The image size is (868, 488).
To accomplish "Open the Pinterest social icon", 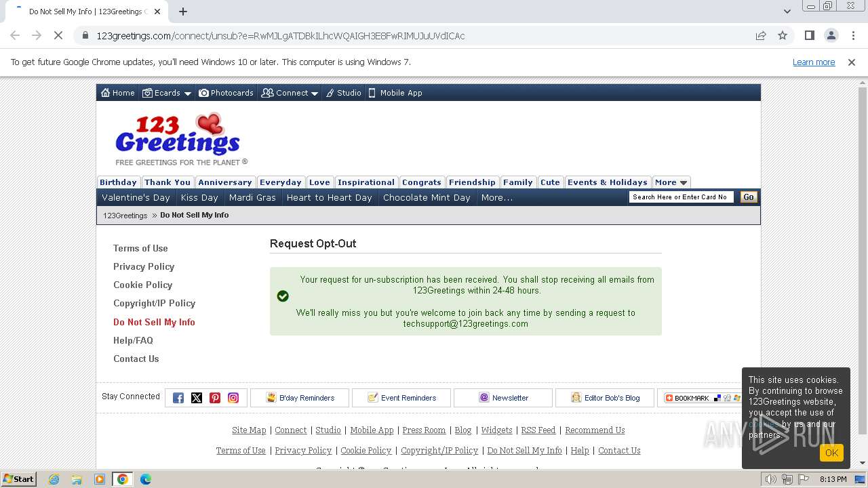I will tap(215, 398).
